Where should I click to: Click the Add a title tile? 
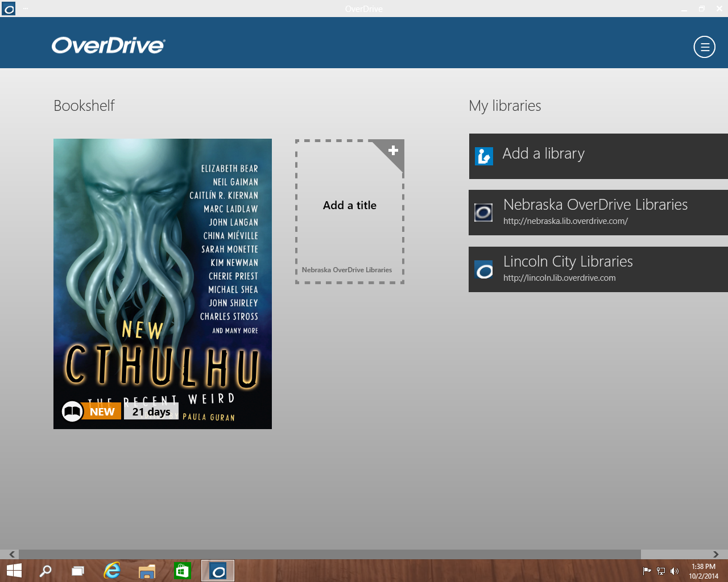(x=350, y=211)
